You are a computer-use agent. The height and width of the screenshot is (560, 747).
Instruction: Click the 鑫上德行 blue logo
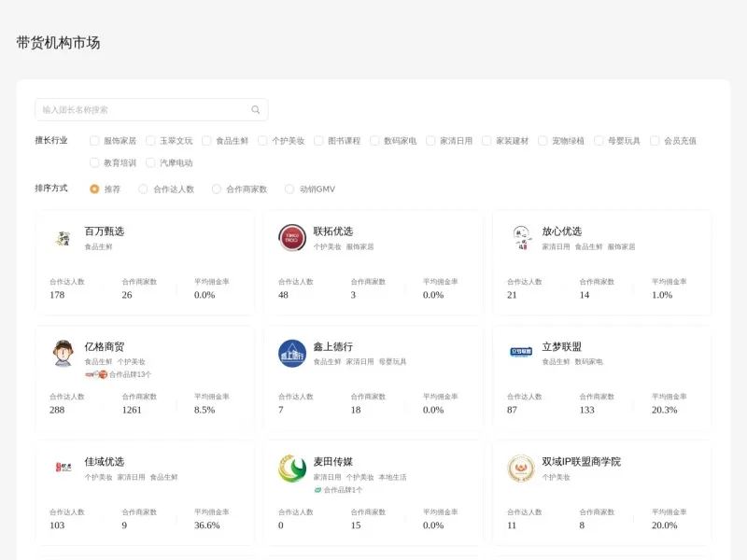point(292,353)
